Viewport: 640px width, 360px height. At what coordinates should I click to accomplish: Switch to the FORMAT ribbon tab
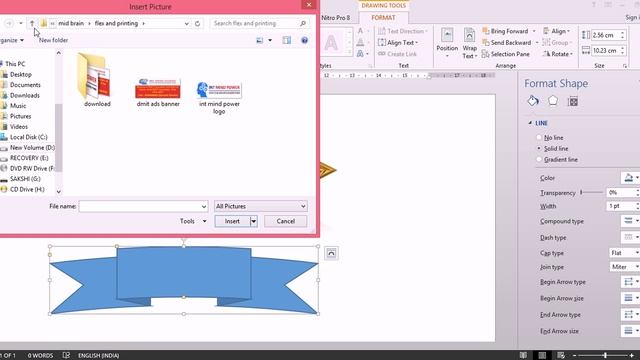[383, 18]
